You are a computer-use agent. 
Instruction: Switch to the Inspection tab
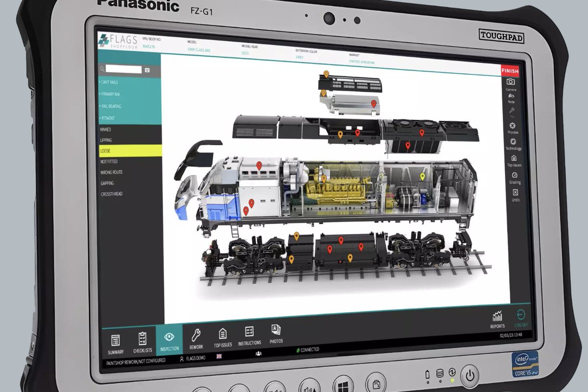point(170,340)
